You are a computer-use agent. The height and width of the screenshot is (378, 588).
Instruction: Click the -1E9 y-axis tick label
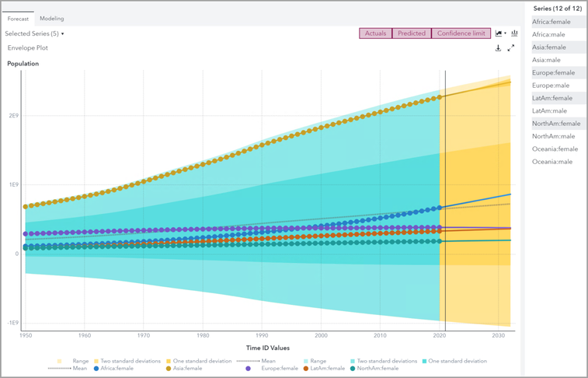tap(12, 323)
